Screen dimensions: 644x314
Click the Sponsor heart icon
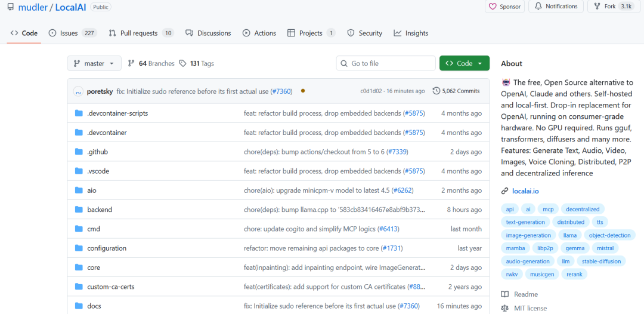493,7
